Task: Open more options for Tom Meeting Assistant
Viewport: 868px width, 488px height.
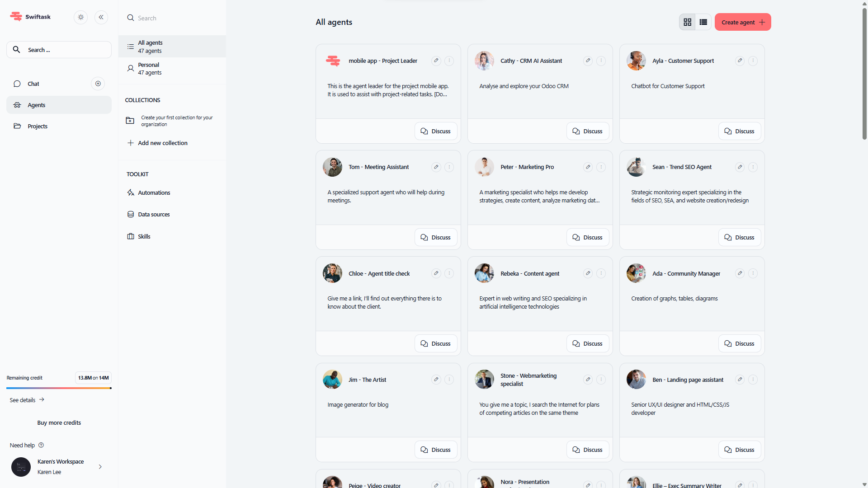Action: tap(449, 167)
